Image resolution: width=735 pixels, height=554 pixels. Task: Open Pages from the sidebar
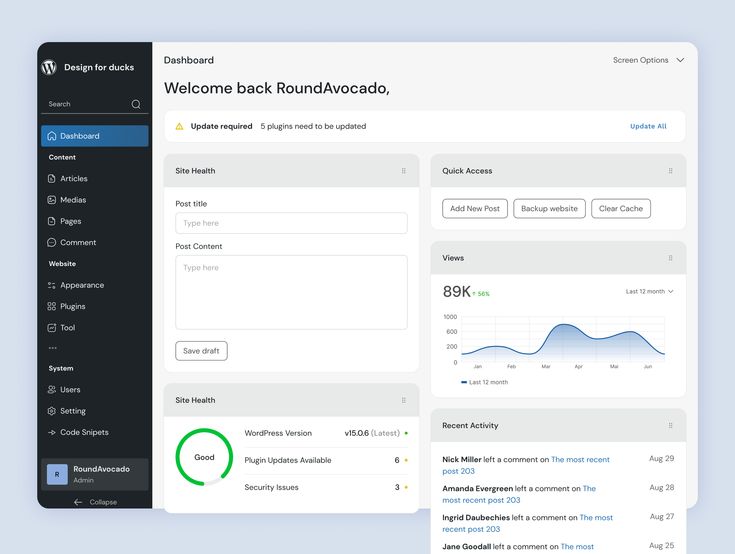pos(70,221)
